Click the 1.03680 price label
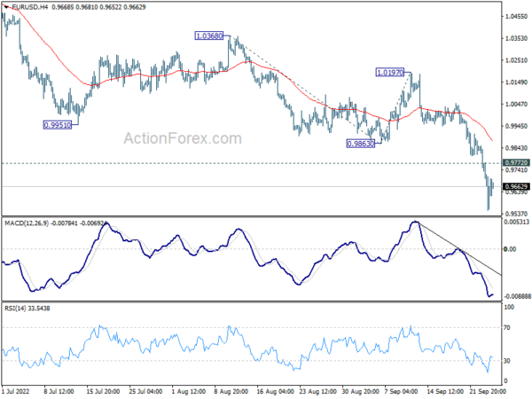Image resolution: width=532 pixels, height=399 pixels. tap(209, 35)
